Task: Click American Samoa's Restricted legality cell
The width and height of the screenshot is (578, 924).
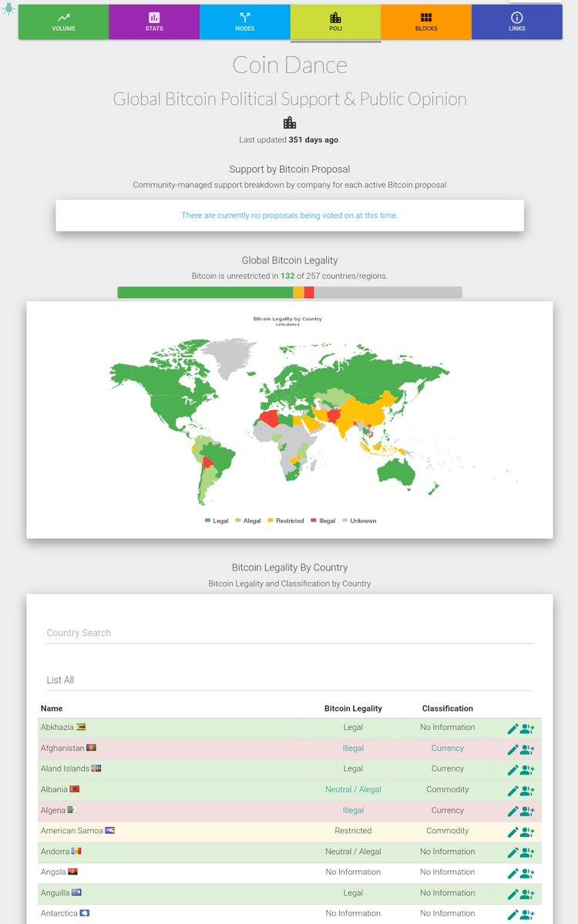Action: [353, 831]
